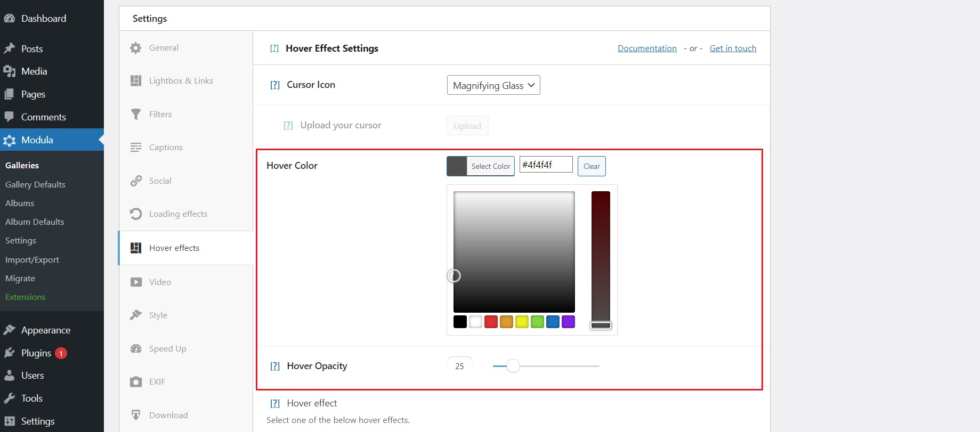Image resolution: width=980 pixels, height=432 pixels.
Task: Open Modula Settings submenu item
Action: (x=21, y=240)
